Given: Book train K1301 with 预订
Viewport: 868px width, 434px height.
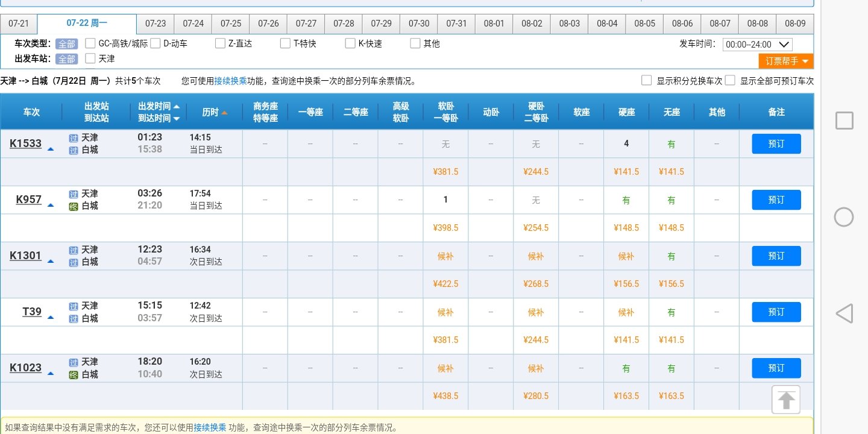Looking at the screenshot, I should [x=776, y=256].
